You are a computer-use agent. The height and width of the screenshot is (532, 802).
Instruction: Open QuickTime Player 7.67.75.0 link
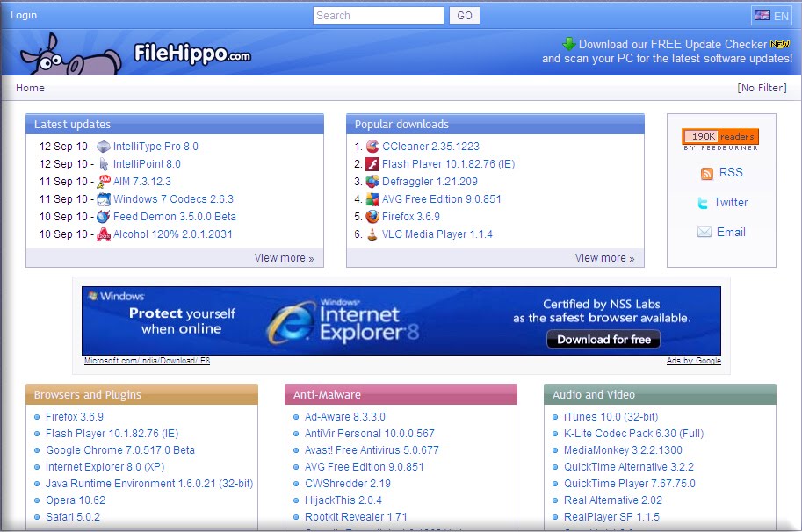coord(630,484)
